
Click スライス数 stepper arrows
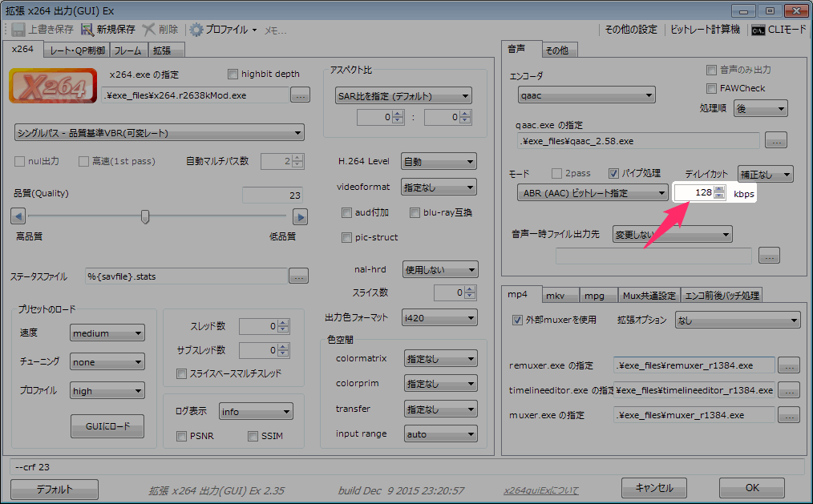click(x=470, y=292)
